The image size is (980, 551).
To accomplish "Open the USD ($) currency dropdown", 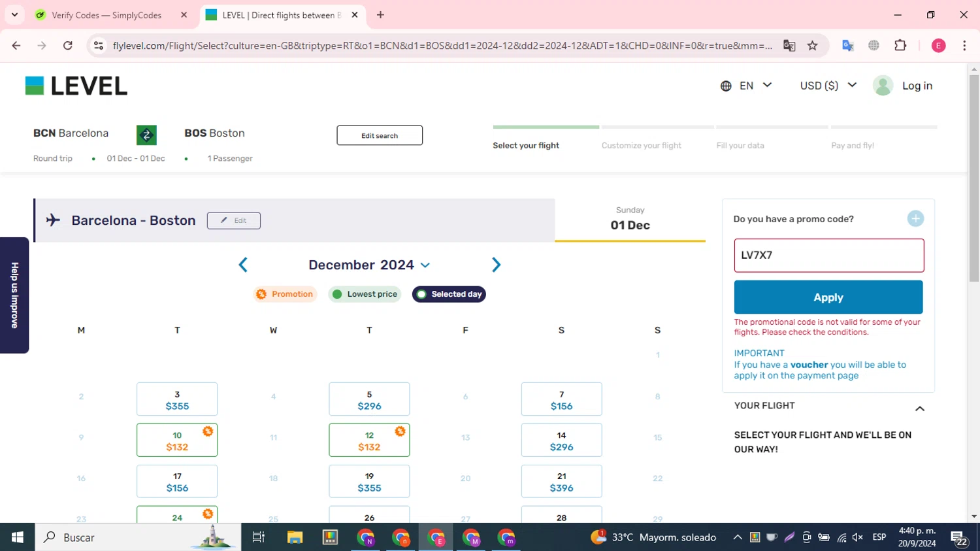I will (x=828, y=86).
